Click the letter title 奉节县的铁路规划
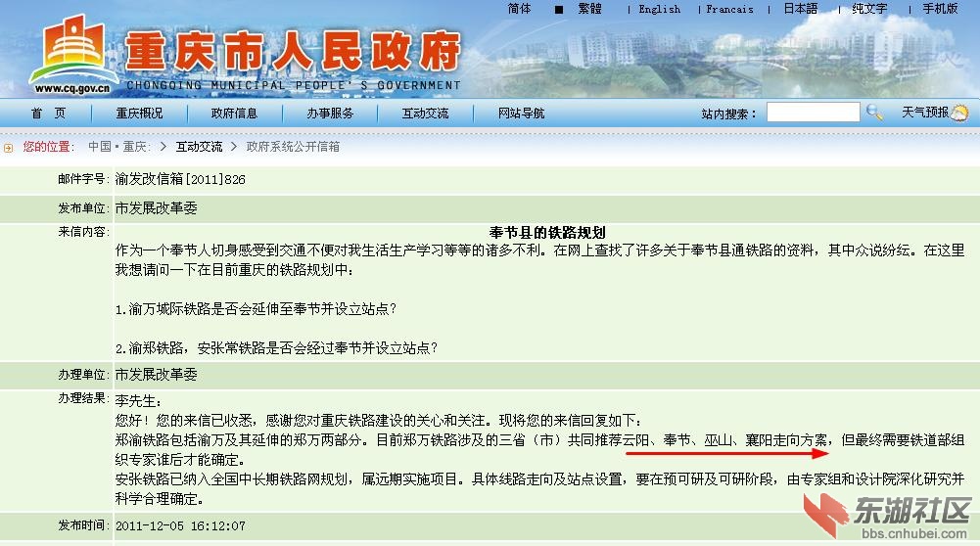980x546 pixels. click(547, 233)
